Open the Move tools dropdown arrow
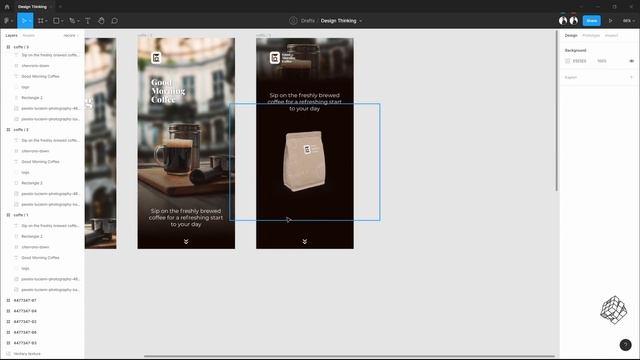640x360 pixels. pyautogui.click(x=30, y=21)
